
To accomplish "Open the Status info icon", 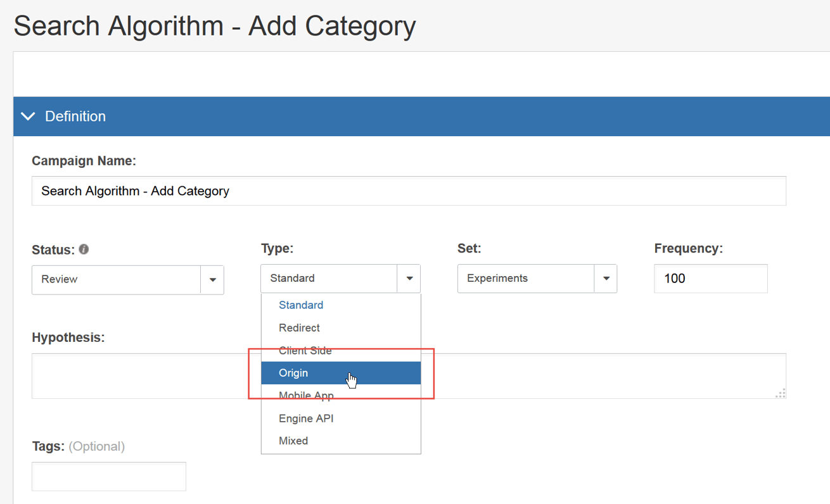I will coord(84,249).
